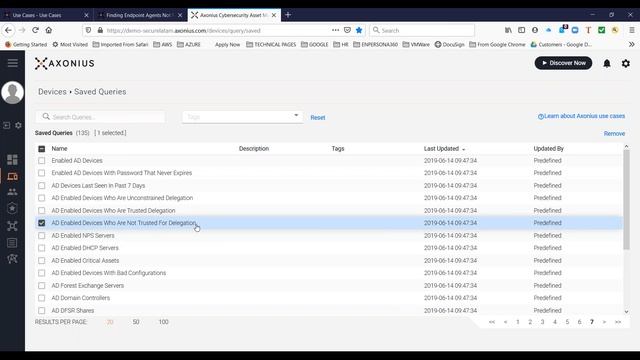Set results per page to 50
640x360 pixels.
pos(136,322)
